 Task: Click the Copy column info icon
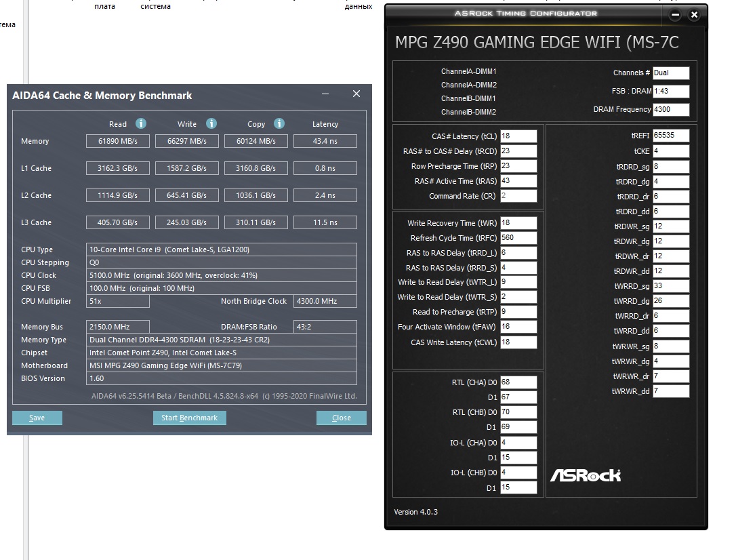279,123
